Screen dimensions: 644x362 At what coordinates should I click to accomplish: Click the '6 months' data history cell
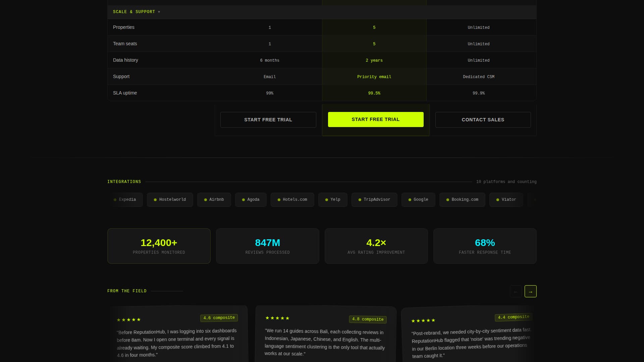[270, 60]
